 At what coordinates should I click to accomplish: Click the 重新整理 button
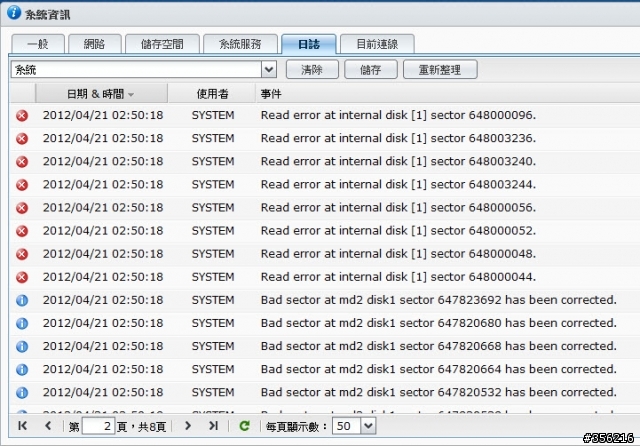click(440, 69)
